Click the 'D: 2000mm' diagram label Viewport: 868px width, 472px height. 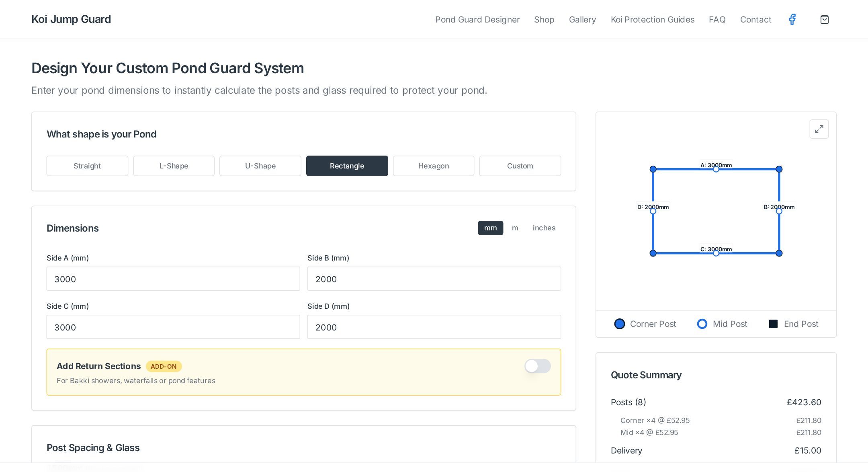point(653,207)
